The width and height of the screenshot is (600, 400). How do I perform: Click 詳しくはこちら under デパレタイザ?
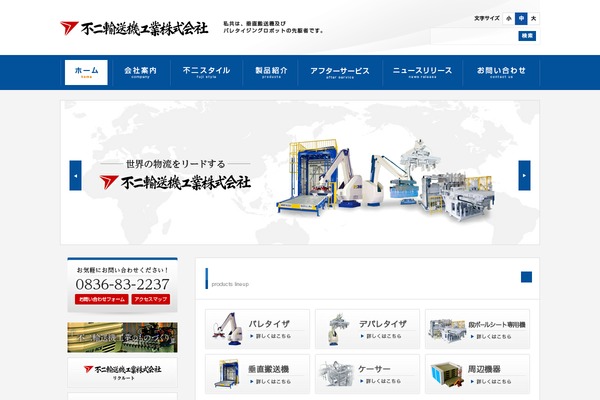point(381,336)
